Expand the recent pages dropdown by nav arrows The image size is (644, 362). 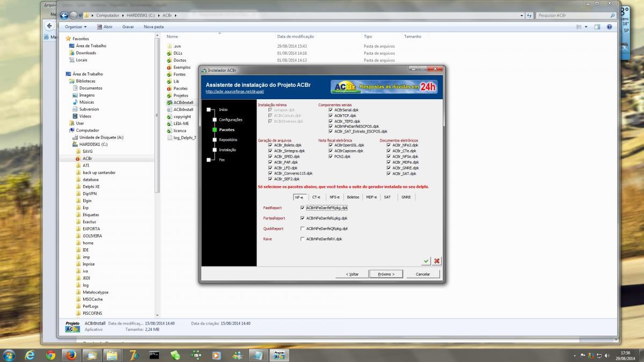81,16
